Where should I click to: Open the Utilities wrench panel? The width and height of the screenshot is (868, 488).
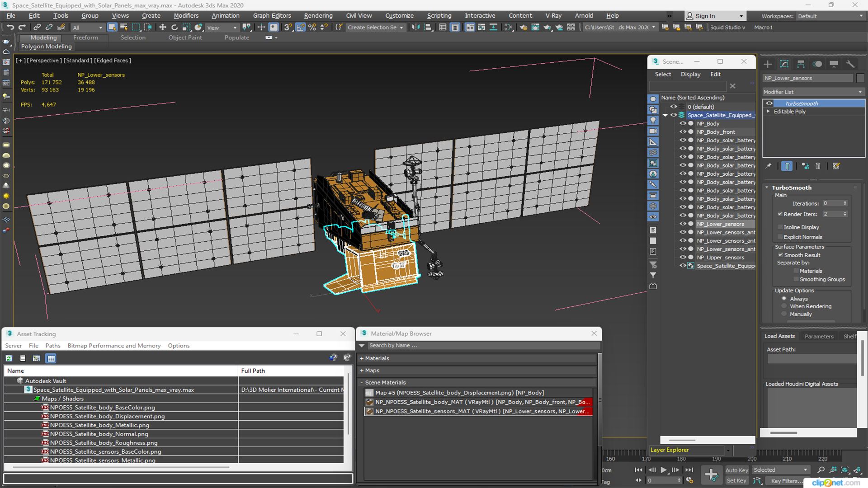coord(850,64)
